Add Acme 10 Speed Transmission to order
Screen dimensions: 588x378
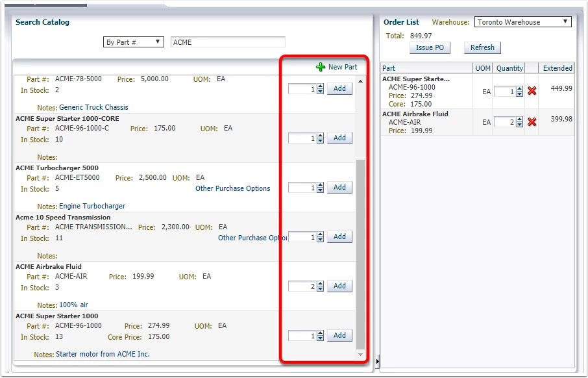coord(339,237)
